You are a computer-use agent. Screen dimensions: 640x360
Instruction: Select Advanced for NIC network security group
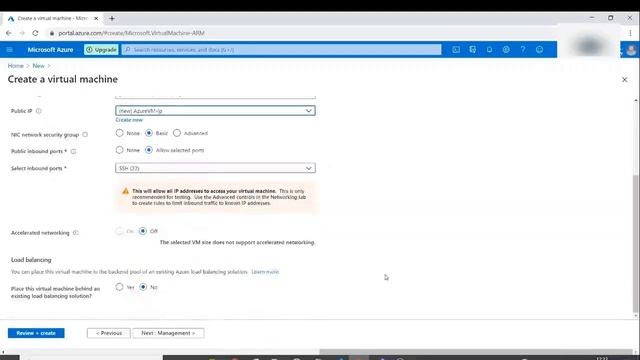(177, 133)
